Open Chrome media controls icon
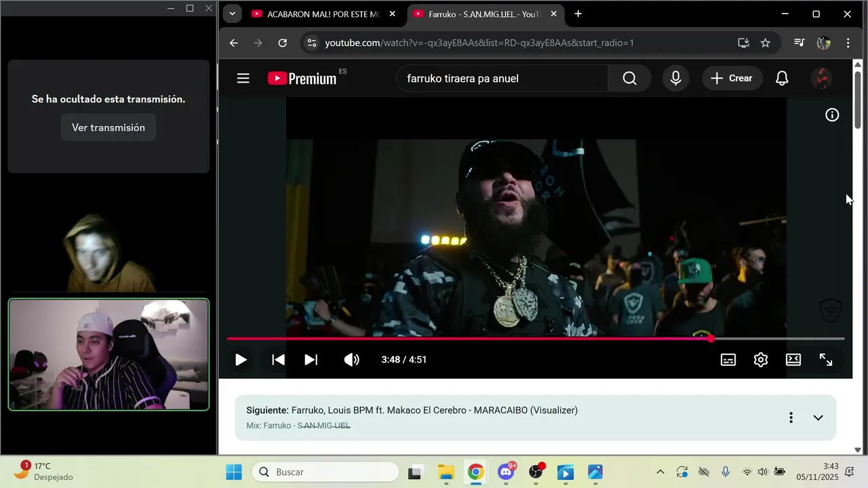 tap(799, 43)
